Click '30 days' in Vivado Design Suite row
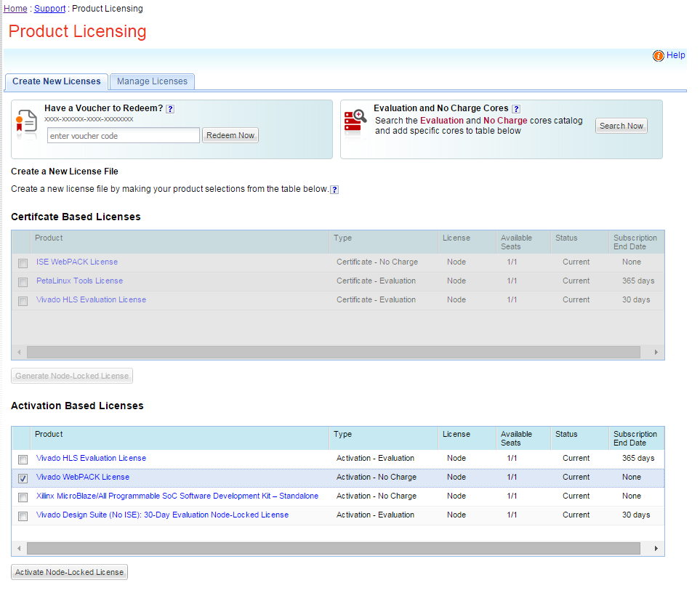Screen dimensions: 700x596 click(x=636, y=515)
